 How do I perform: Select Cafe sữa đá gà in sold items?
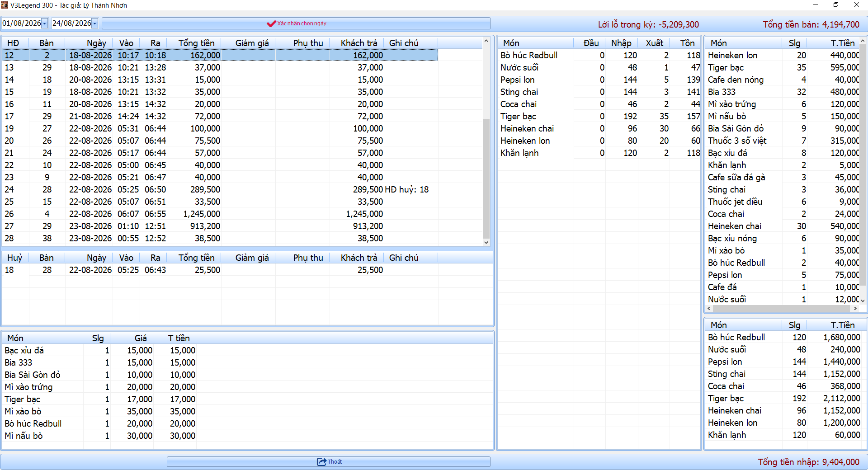[783, 177]
